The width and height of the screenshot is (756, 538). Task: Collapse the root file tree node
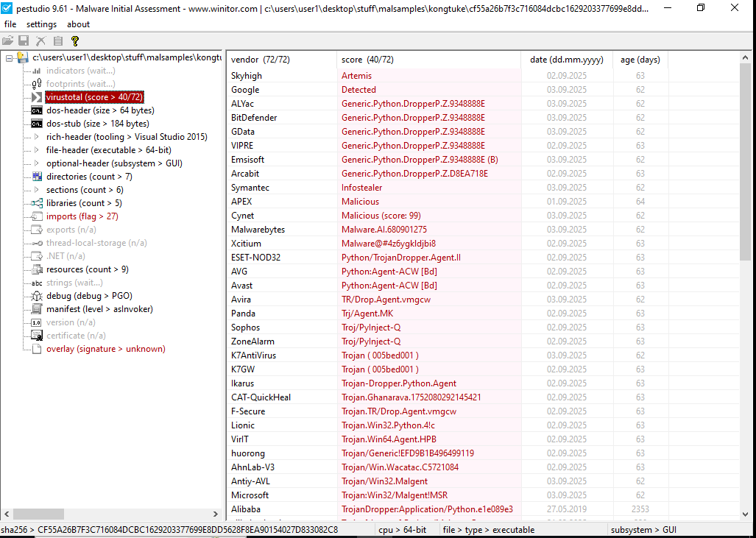click(9, 58)
